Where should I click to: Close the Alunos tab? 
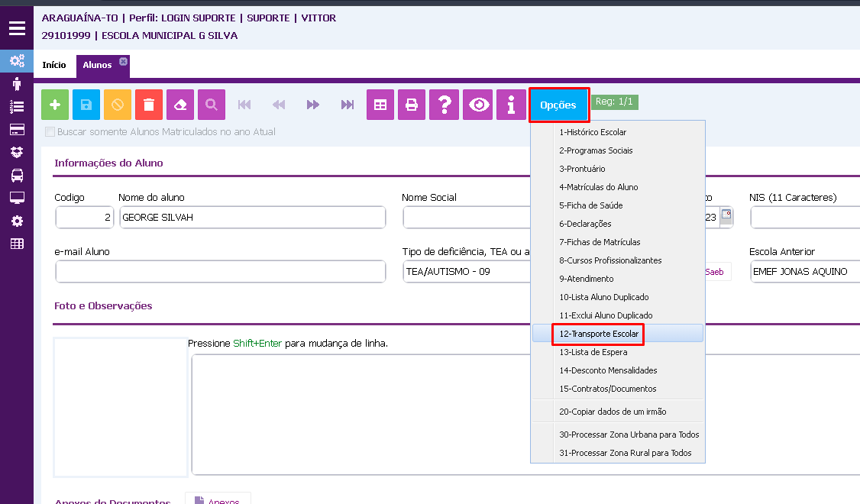123,61
